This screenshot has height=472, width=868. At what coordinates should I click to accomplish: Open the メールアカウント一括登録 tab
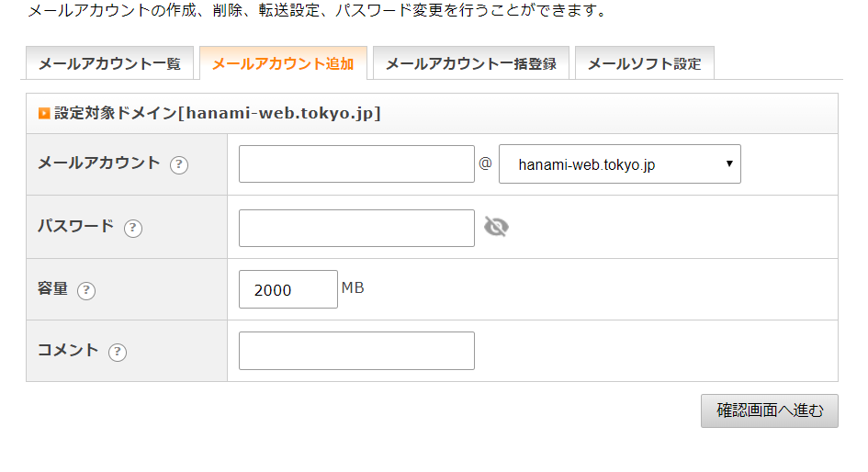[471, 63]
